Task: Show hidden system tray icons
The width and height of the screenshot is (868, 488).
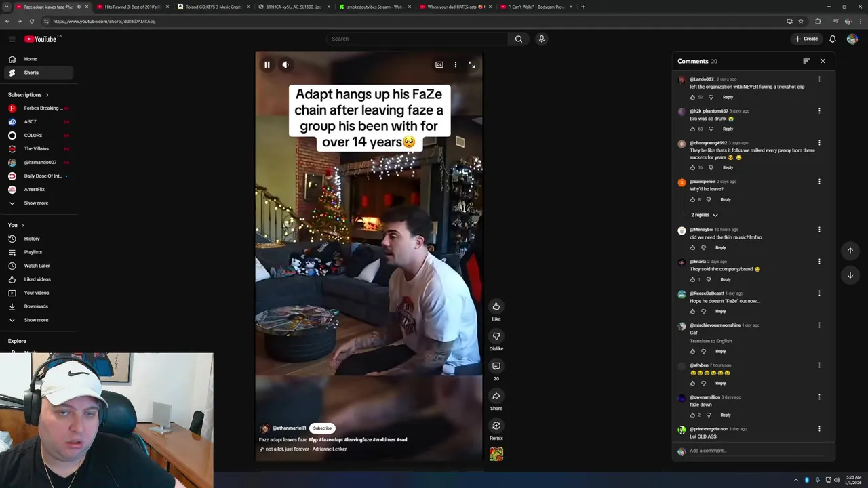Action: (x=796, y=480)
